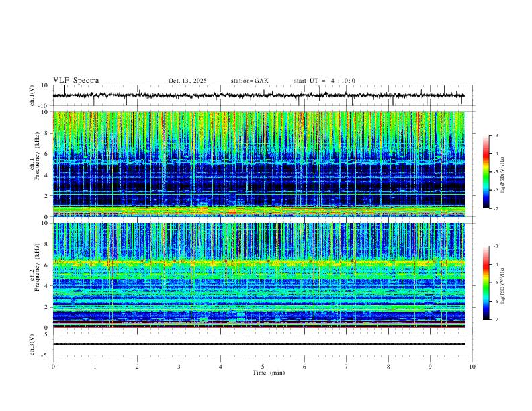
Task: Click the 'ch.1(V)' waveform axis label
Action: [x=32, y=95]
